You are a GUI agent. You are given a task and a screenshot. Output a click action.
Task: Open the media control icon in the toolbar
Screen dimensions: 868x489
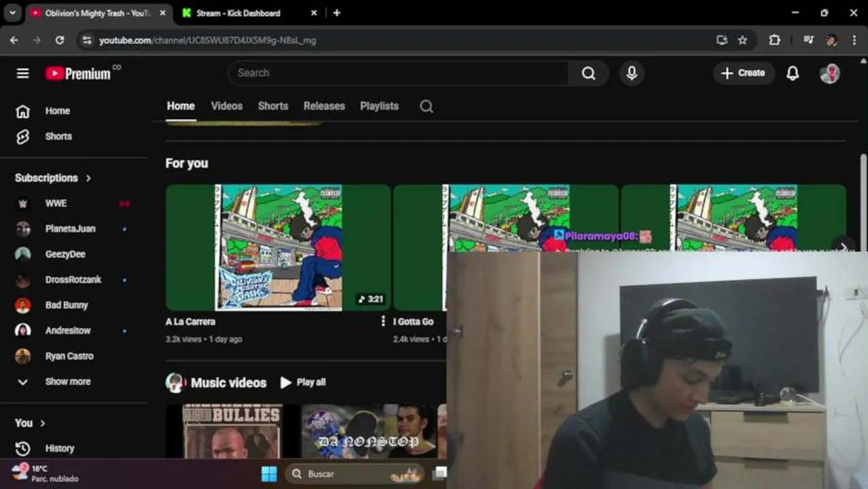[x=808, y=40]
